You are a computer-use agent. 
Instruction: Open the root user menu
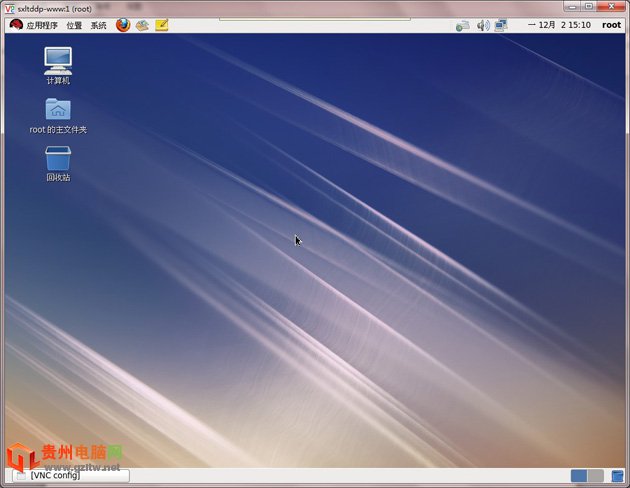611,25
